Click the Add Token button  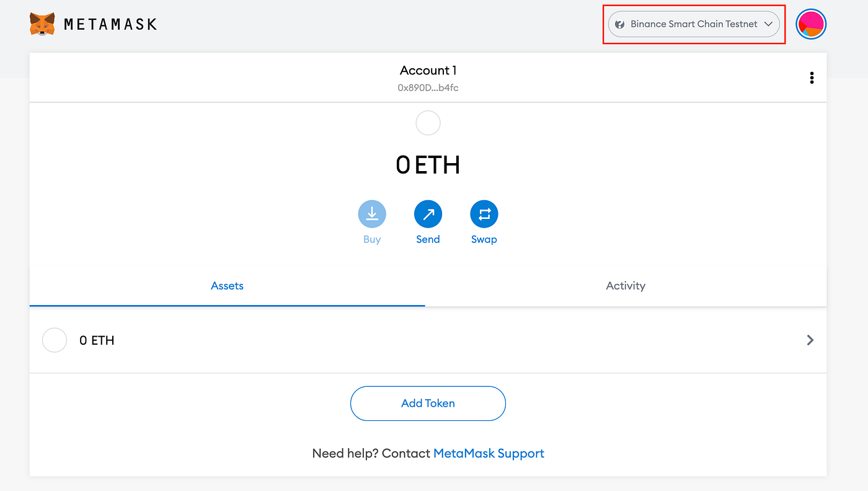(428, 404)
